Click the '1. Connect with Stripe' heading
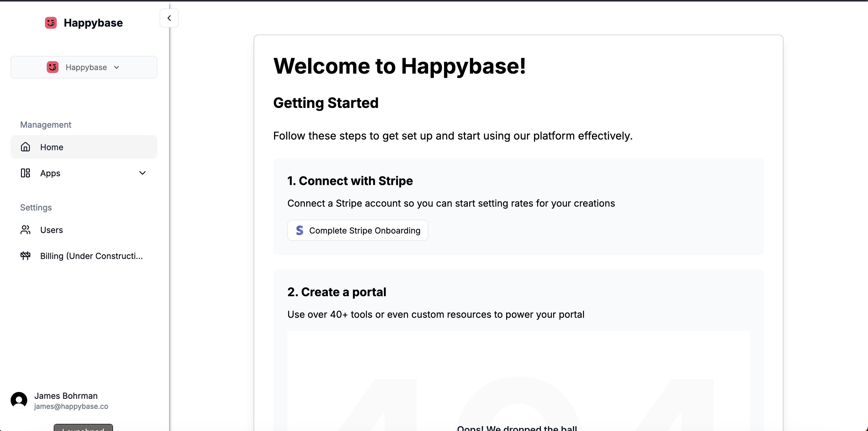868x431 pixels. click(350, 181)
